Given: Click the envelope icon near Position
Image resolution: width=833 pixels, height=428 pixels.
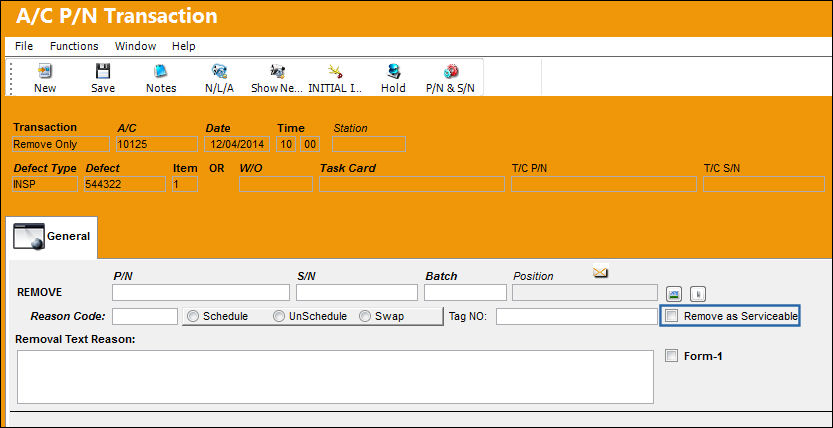Looking at the screenshot, I should point(600,273).
